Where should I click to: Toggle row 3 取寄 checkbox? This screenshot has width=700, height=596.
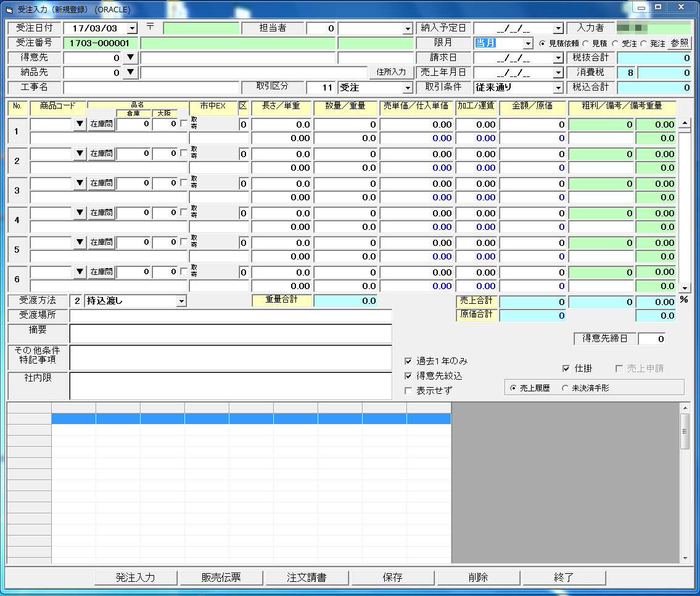[x=184, y=182]
